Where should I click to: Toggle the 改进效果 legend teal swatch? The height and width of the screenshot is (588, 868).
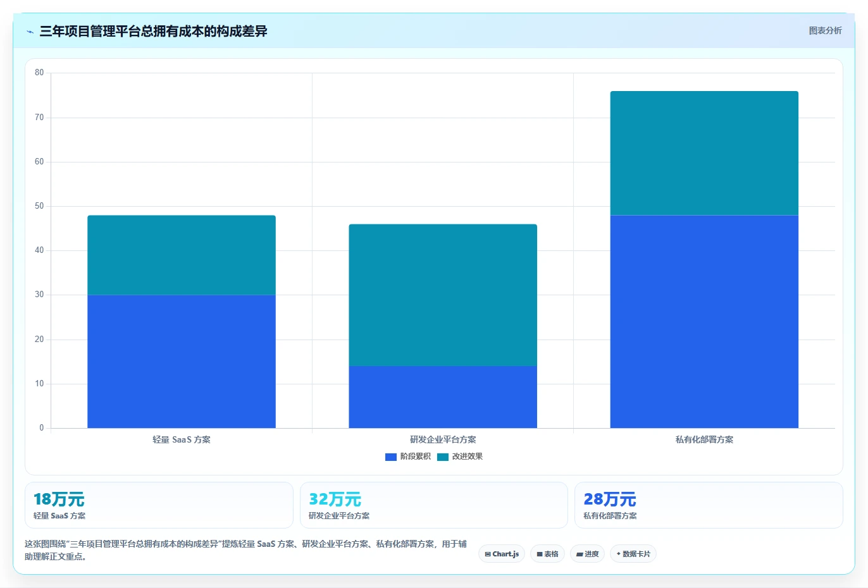pos(443,456)
